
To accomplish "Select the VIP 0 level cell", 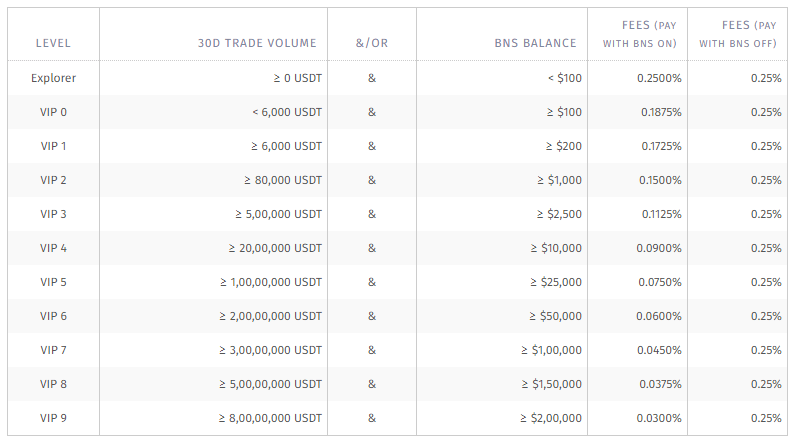I will point(53,112).
